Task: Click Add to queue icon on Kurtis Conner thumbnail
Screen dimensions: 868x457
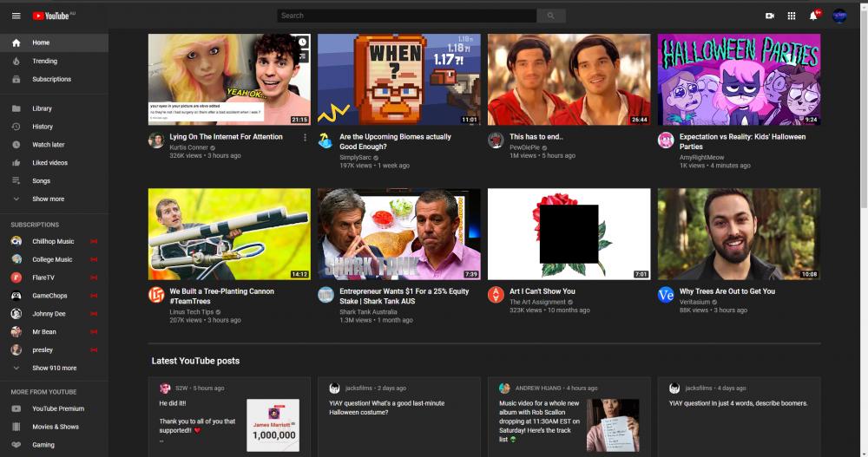Action: click(x=302, y=56)
